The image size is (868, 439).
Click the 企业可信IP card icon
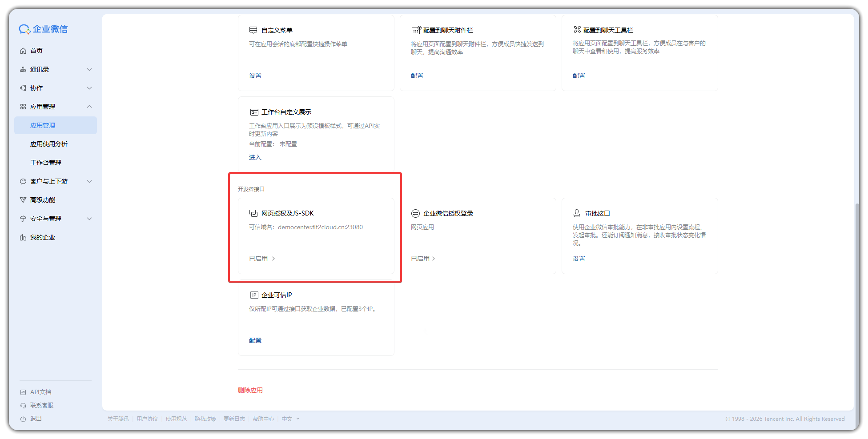click(254, 295)
